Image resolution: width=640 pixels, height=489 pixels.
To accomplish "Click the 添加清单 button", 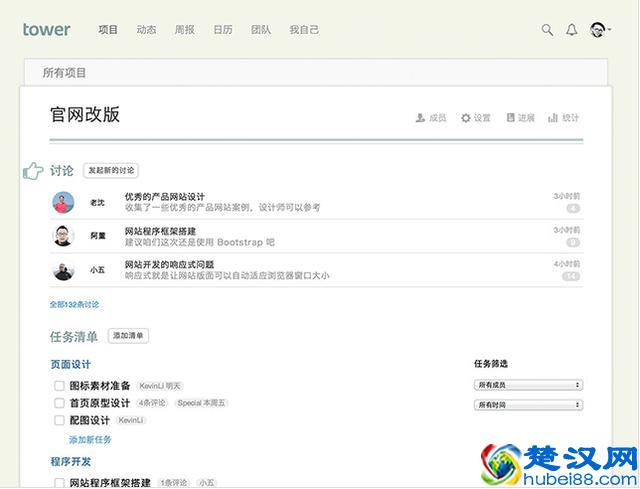I will click(128, 336).
